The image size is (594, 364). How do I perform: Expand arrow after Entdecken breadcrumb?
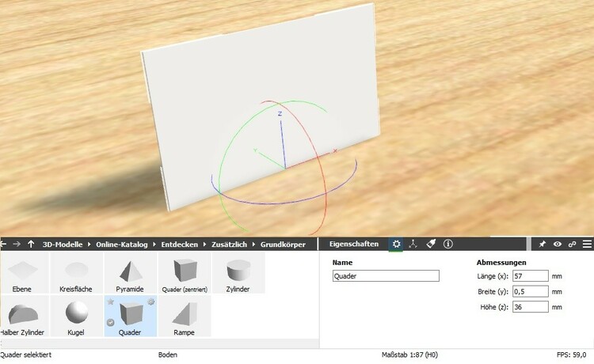coord(204,245)
